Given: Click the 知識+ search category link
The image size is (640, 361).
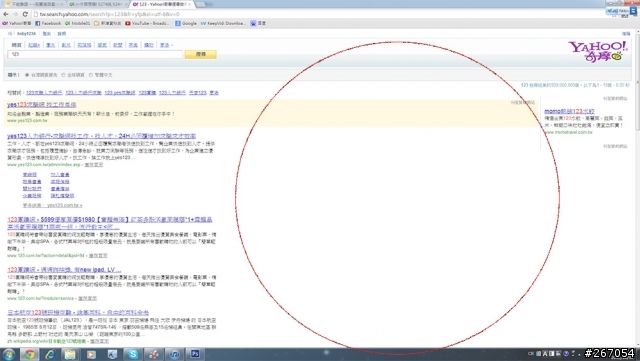Looking at the screenshot, I should point(34,45).
